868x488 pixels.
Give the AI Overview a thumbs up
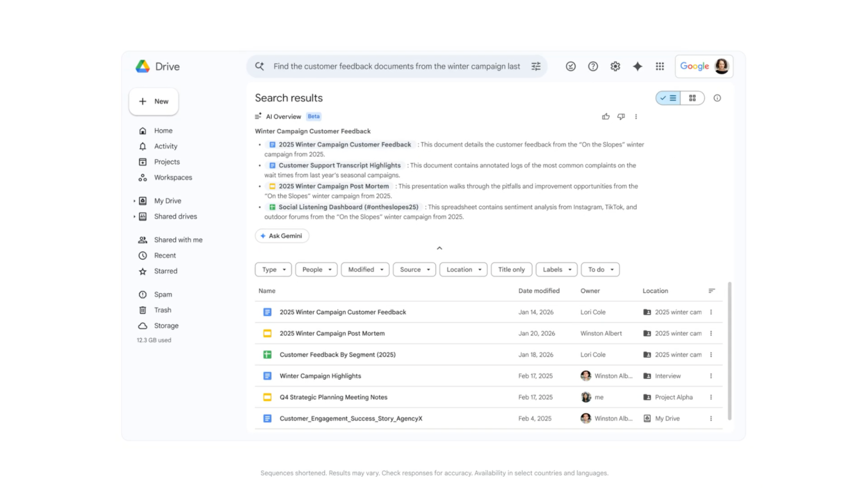click(605, 116)
